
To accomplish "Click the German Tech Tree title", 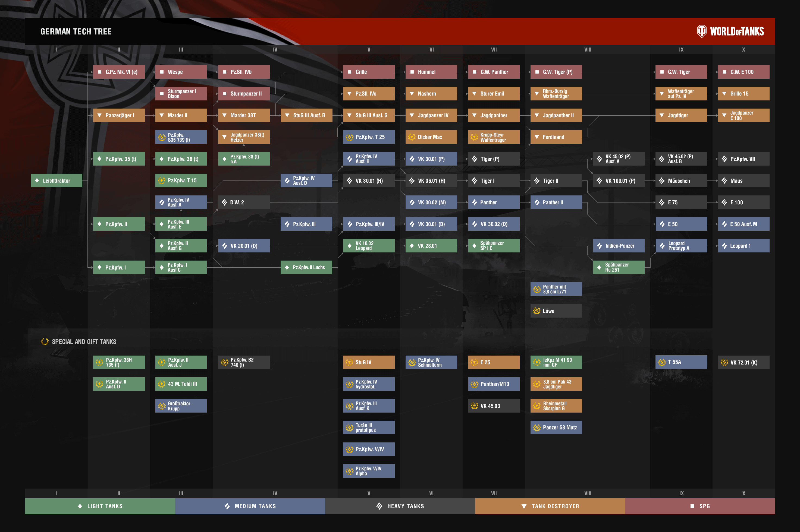I will (x=76, y=31).
